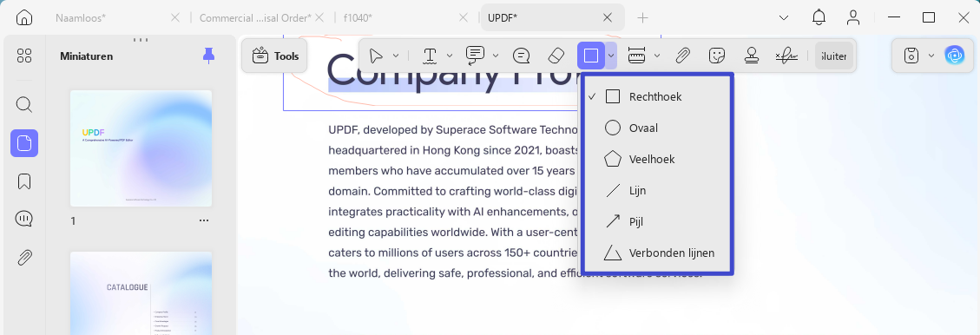Open the more options dots for page 1
Image resolution: width=980 pixels, height=335 pixels.
(204, 220)
